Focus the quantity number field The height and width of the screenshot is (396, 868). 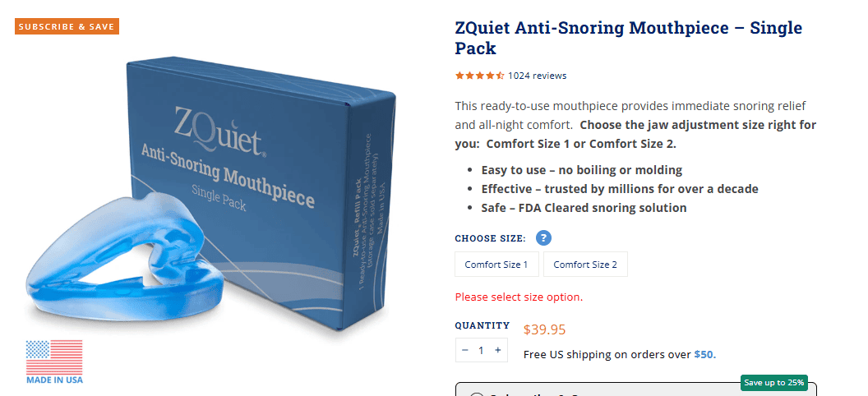(482, 350)
